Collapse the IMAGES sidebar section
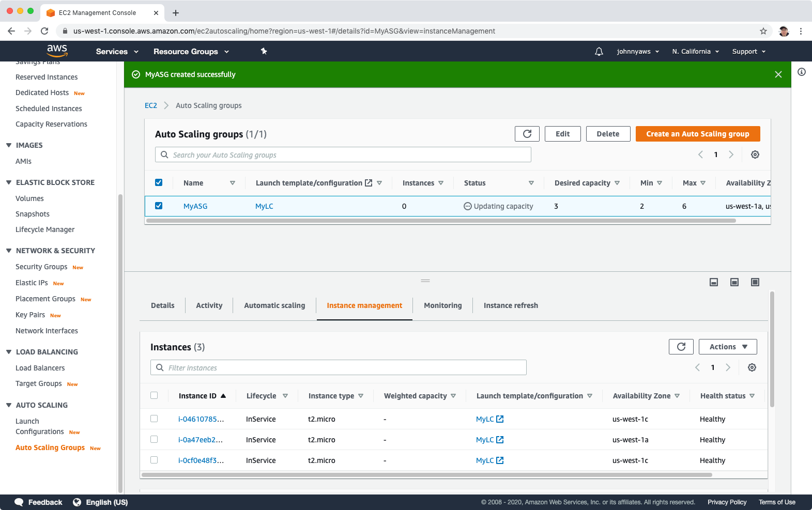This screenshot has height=510, width=812. click(9, 145)
